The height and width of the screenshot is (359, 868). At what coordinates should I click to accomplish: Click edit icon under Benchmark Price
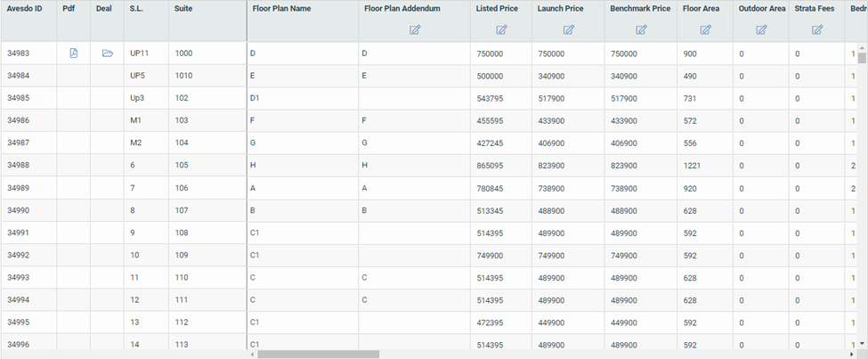(x=641, y=30)
